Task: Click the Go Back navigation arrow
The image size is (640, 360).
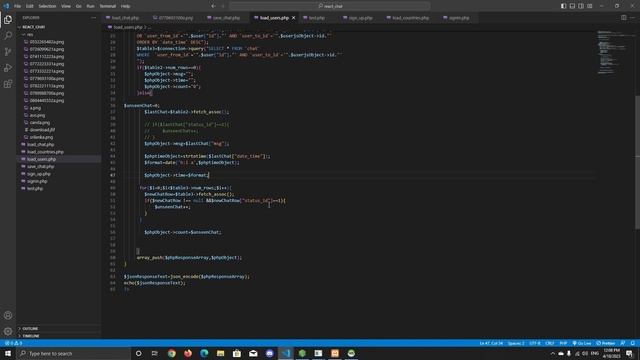Action: 213,6
